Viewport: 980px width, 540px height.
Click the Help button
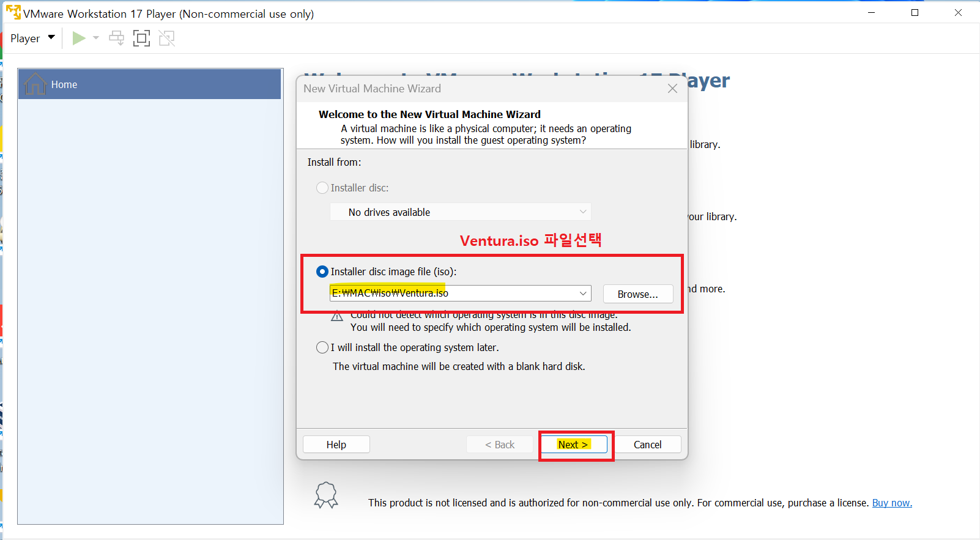pyautogui.click(x=336, y=445)
